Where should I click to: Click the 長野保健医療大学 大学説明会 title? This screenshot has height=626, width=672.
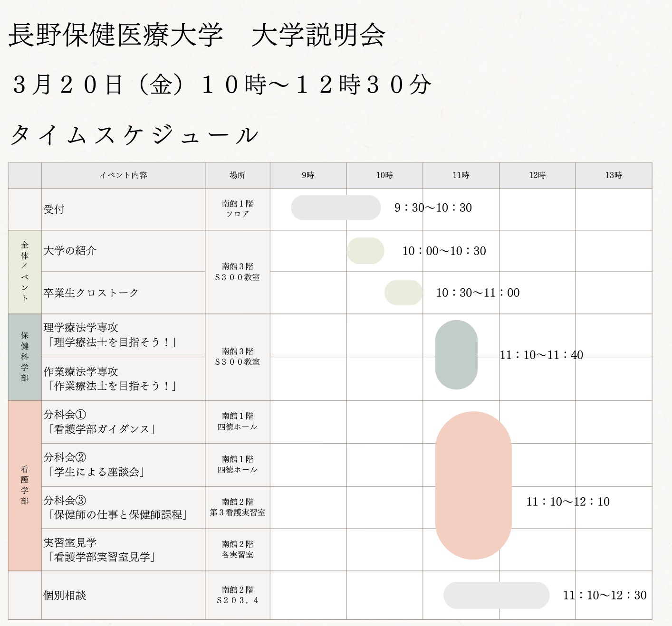pyautogui.click(x=197, y=35)
